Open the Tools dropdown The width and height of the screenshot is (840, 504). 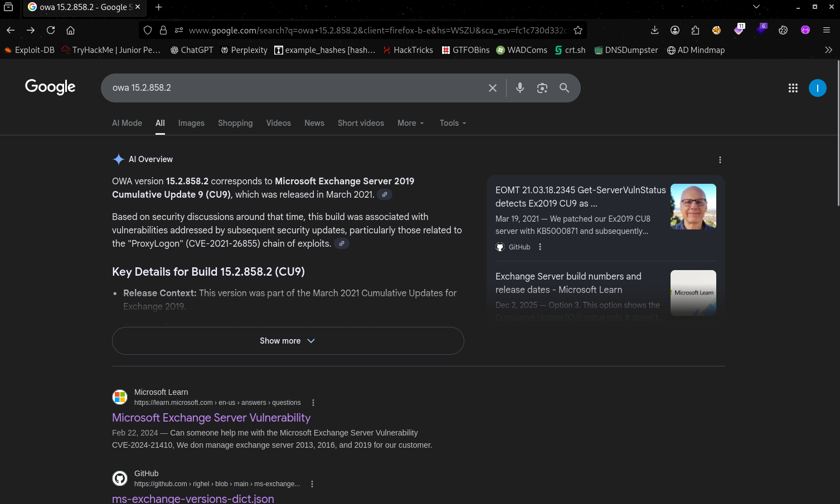point(452,123)
